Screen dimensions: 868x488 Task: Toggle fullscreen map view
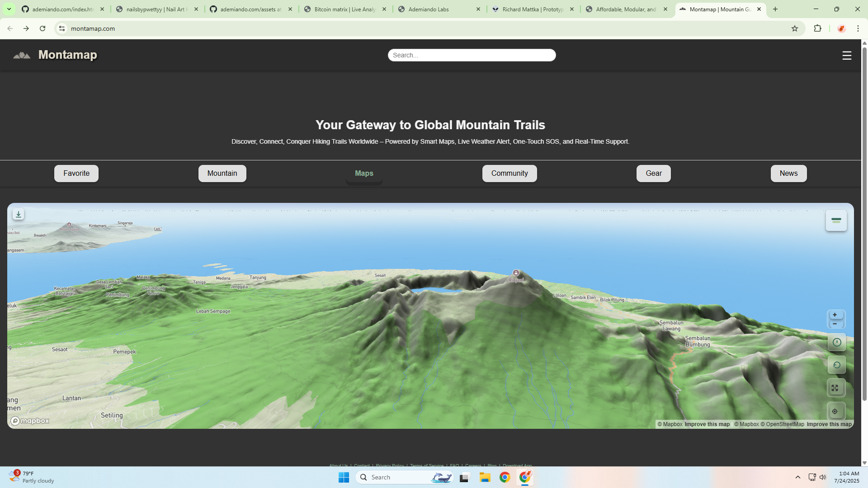835,388
